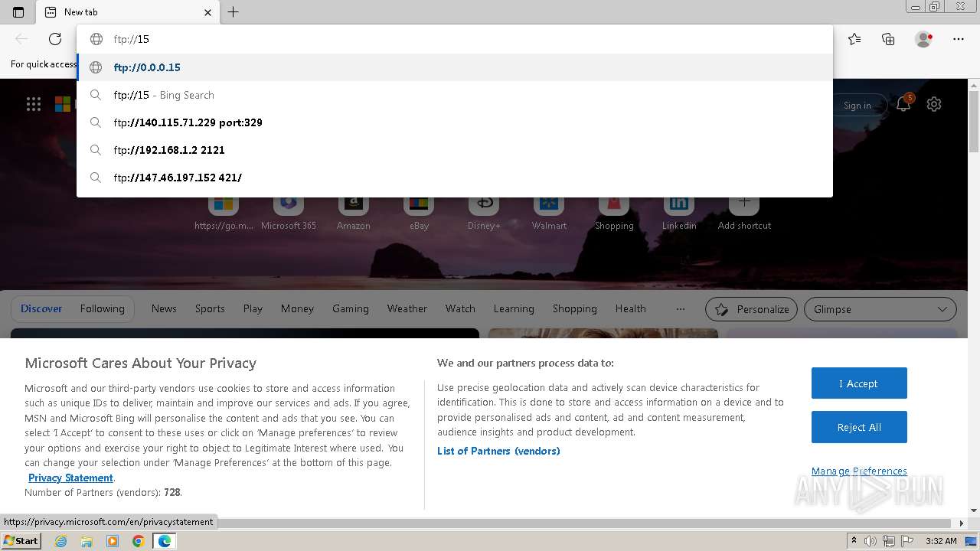
Task: Open the Windows Start menu
Action: (21, 541)
